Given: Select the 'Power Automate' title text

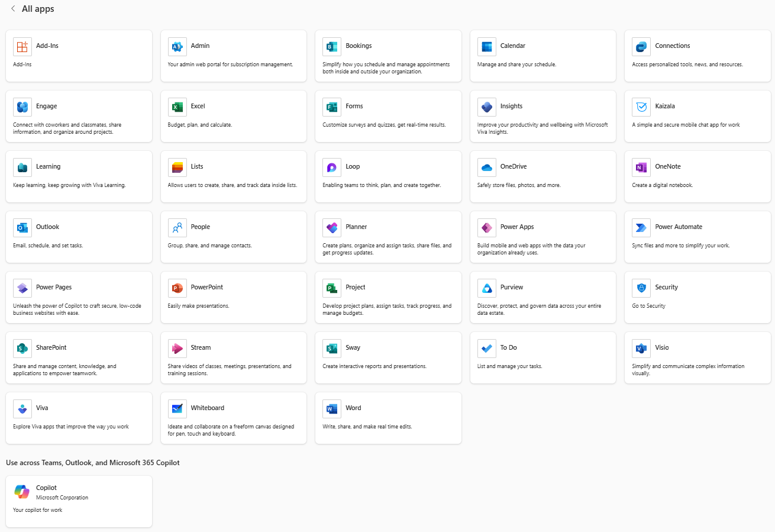Looking at the screenshot, I should coord(679,227).
